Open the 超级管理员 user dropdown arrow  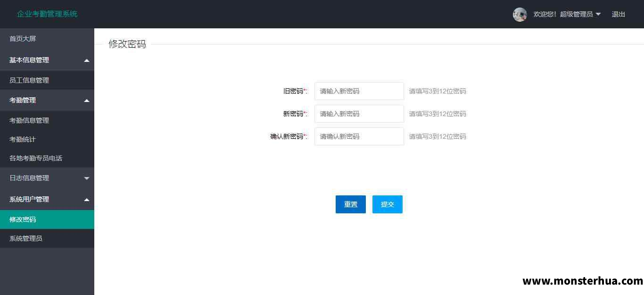598,14
